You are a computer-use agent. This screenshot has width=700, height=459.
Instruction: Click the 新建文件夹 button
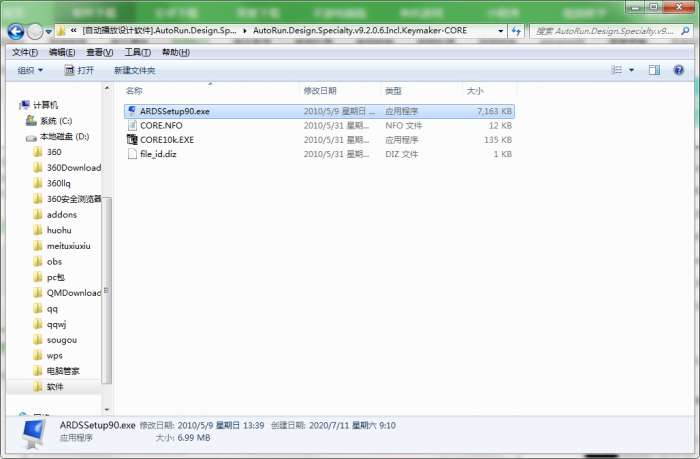(134, 71)
